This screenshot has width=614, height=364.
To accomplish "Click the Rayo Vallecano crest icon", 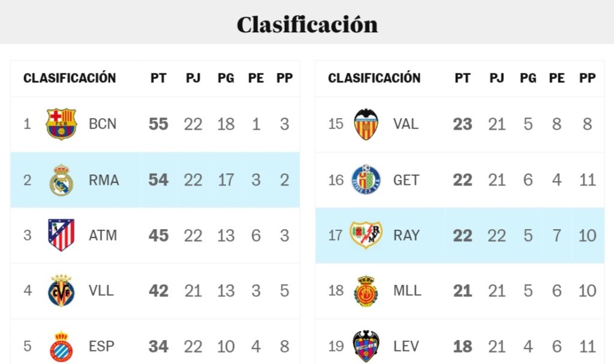I will coord(366,235).
